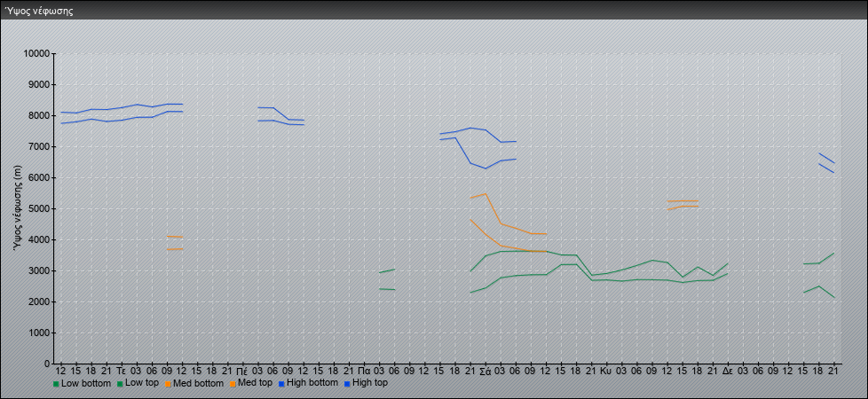Viewport: 868px width, 399px height.
Task: Click the 'Κυ' day label on x-axis
Action: (x=606, y=371)
